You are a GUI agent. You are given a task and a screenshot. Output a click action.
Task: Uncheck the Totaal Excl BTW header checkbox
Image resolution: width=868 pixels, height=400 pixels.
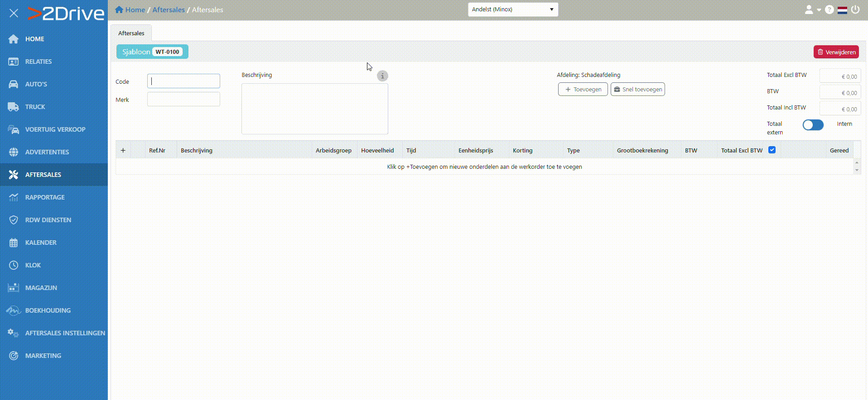click(x=772, y=150)
